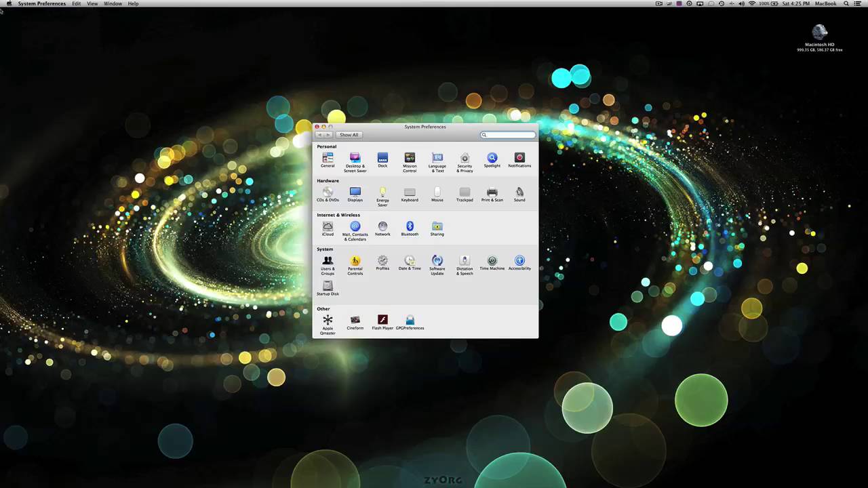Open the View menu
868x488 pixels.
click(x=92, y=3)
